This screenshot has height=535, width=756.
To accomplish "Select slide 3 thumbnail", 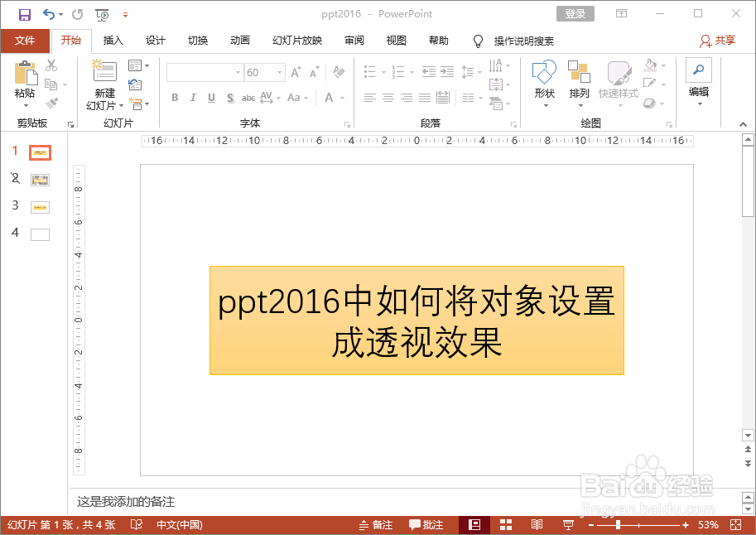I will [40, 207].
